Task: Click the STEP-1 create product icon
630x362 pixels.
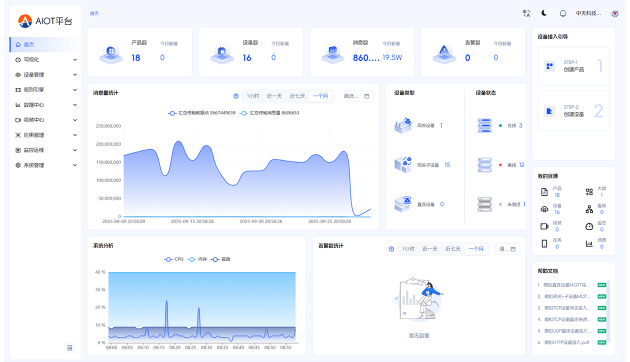Action: tap(549, 66)
